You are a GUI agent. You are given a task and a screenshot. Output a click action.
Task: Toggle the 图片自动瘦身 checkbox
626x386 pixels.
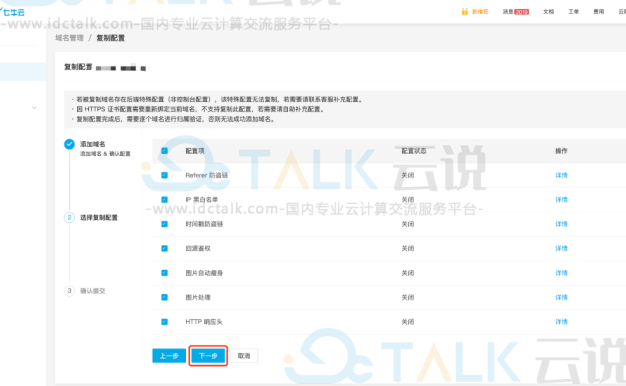click(164, 273)
